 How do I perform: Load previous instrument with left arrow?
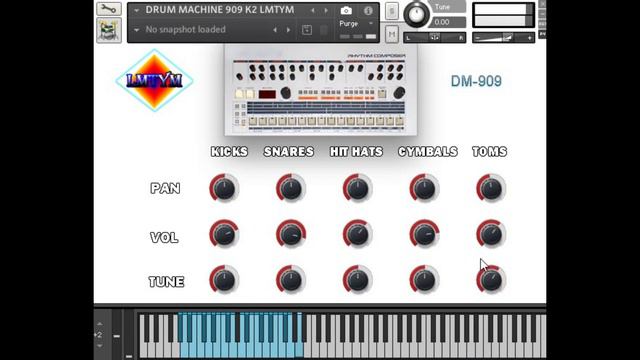click(313, 11)
